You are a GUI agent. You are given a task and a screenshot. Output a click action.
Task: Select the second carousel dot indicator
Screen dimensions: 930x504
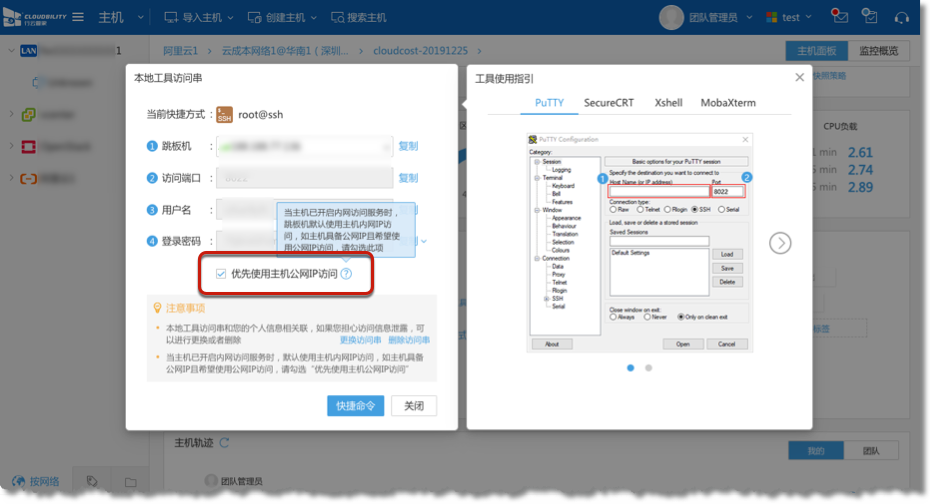coord(648,368)
